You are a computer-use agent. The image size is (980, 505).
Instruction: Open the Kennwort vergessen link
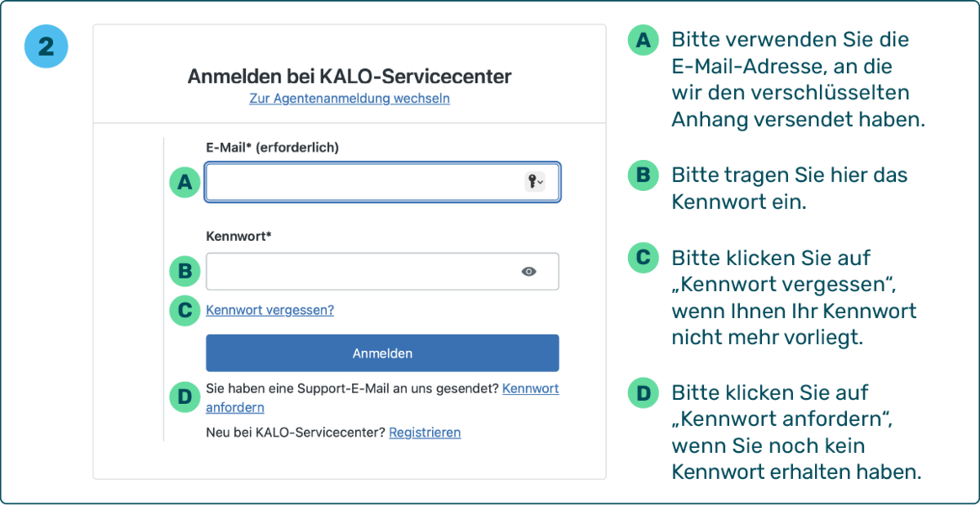[x=269, y=311]
